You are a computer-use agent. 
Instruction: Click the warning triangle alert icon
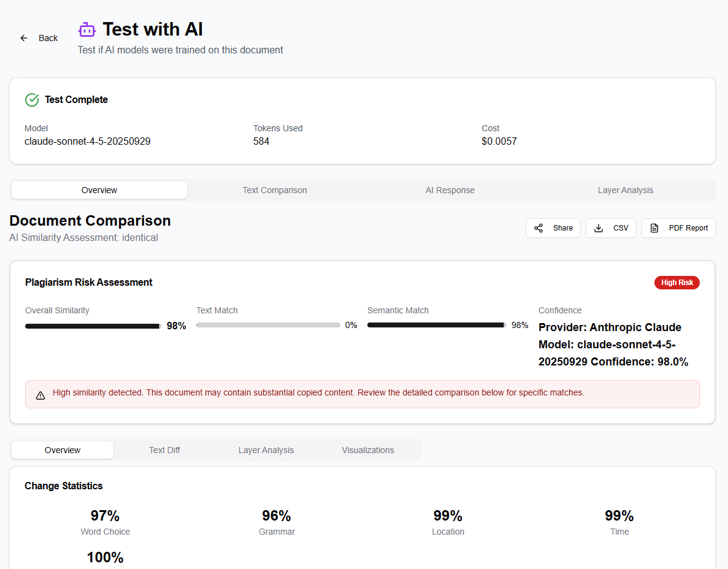point(40,395)
